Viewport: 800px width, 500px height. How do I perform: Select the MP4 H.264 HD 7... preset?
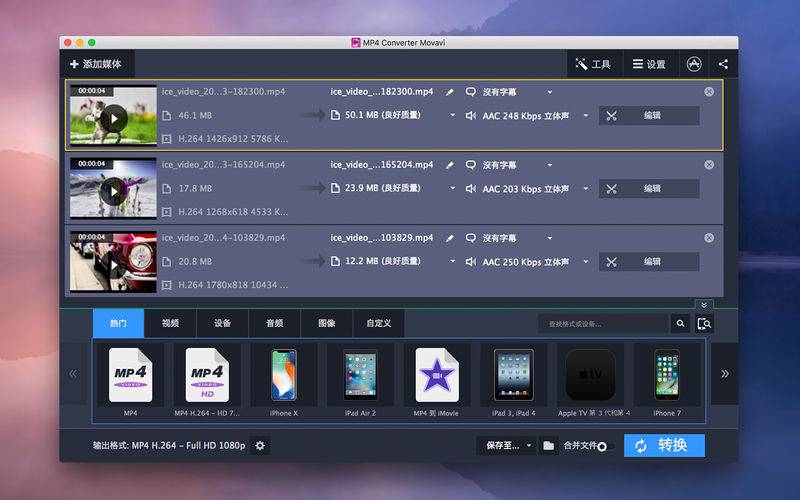(207, 380)
